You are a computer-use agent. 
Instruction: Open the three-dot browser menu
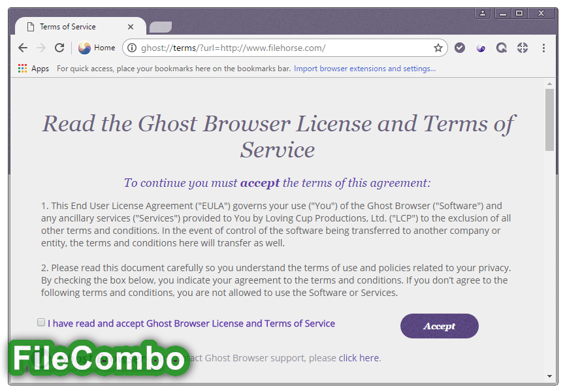(543, 48)
